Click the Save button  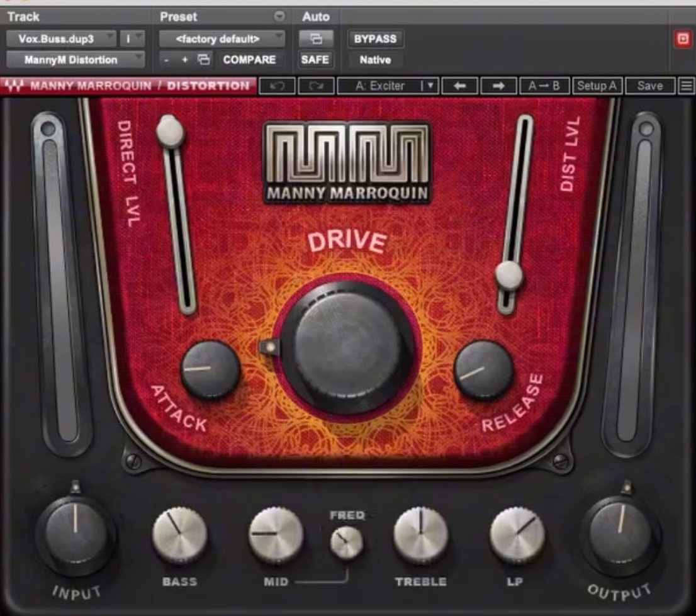tap(650, 86)
